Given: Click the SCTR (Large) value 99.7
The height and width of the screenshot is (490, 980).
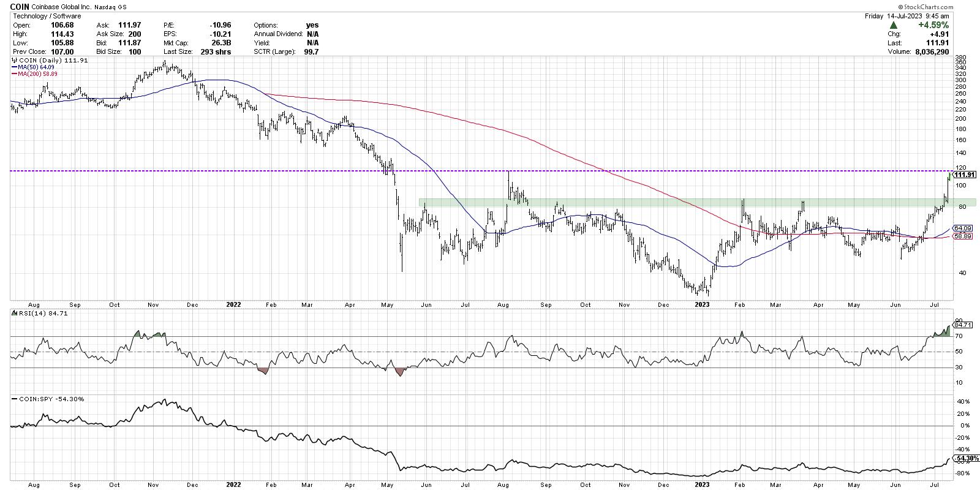Looking at the screenshot, I should coord(311,52).
